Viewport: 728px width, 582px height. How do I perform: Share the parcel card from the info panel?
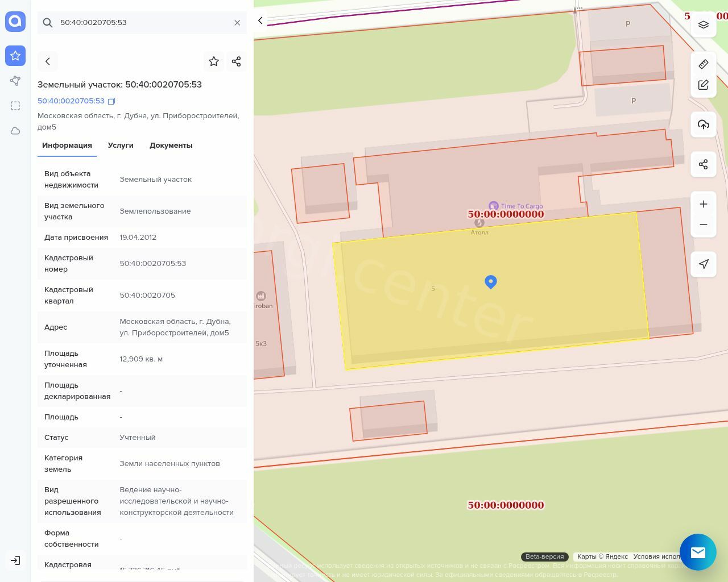pyautogui.click(x=236, y=61)
